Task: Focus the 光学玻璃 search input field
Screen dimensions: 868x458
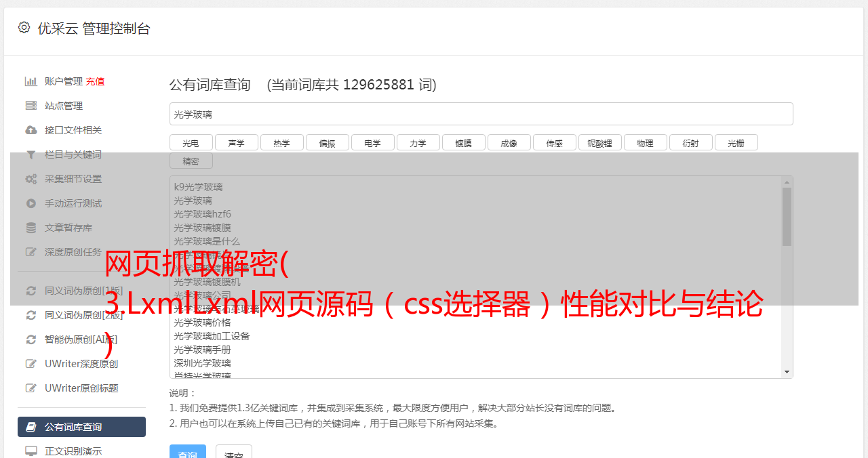Action: [x=481, y=114]
